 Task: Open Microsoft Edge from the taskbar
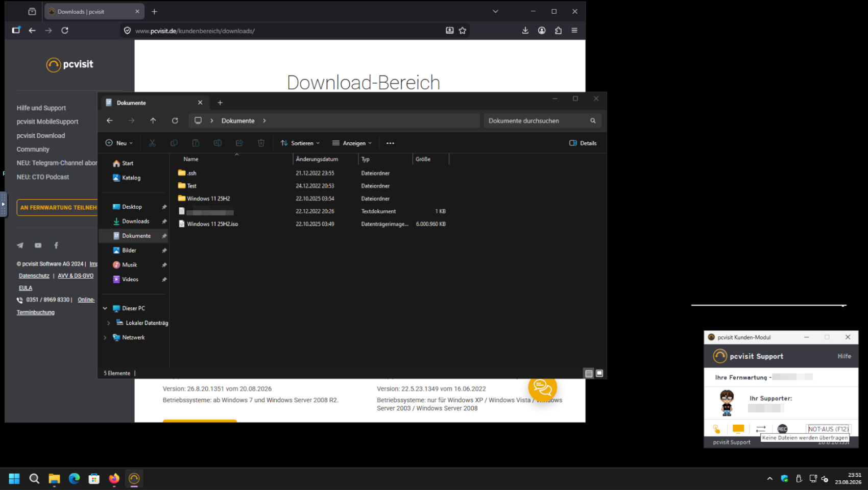coord(74,479)
